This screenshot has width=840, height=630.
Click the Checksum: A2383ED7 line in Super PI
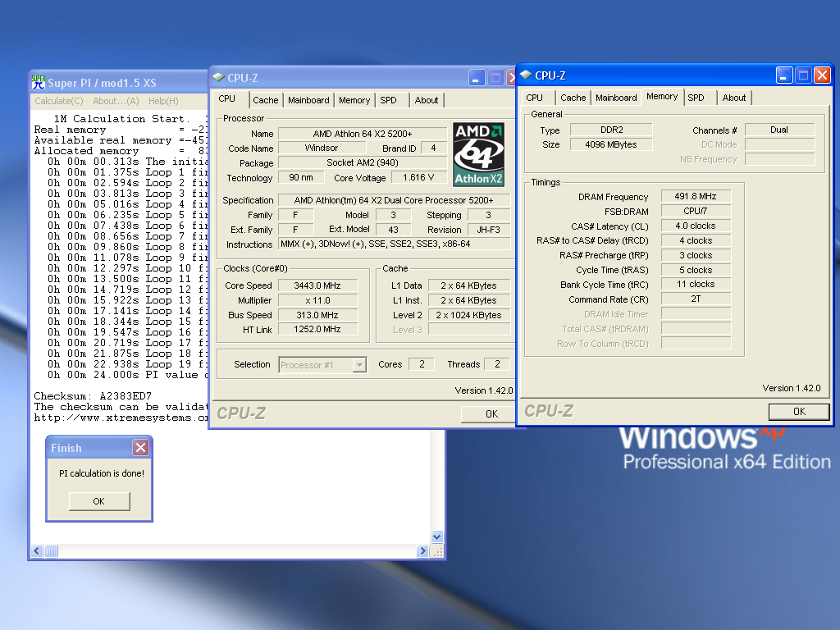(93, 396)
